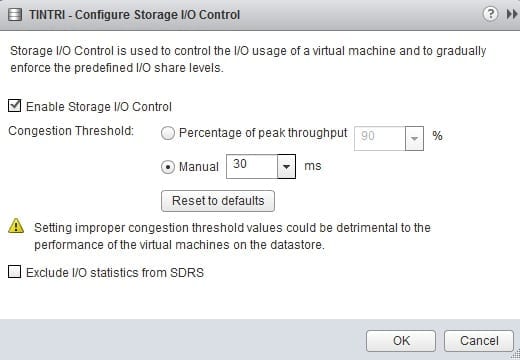Image resolution: width=520 pixels, height=360 pixels.
Task: Click the yellow warning triangle icon
Action: click(x=16, y=225)
